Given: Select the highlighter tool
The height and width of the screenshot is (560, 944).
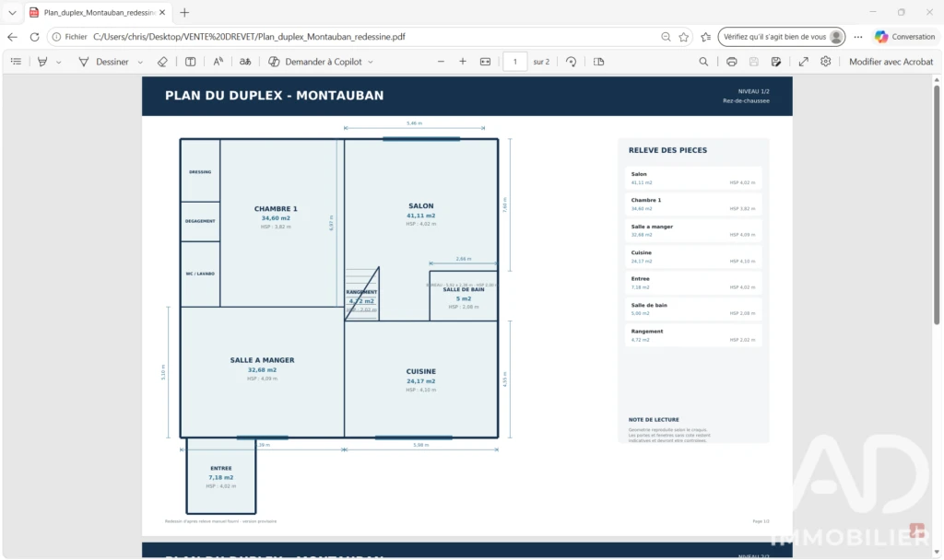Looking at the screenshot, I should coord(42,62).
